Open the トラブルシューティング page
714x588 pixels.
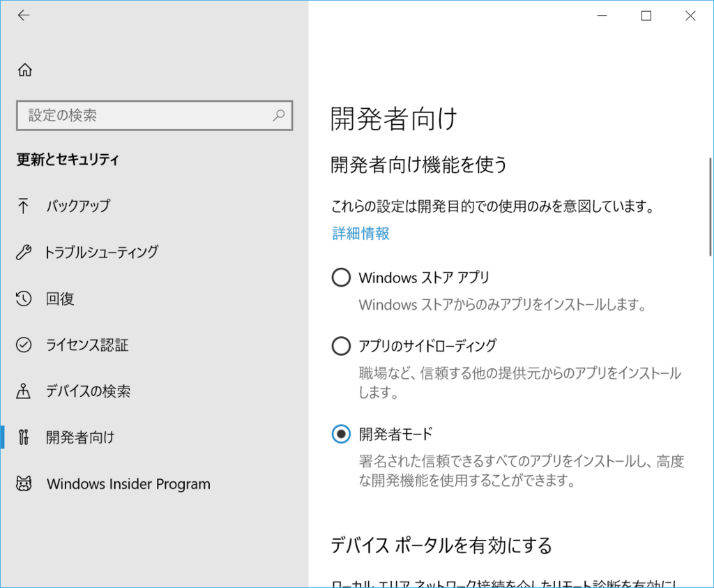(154, 252)
